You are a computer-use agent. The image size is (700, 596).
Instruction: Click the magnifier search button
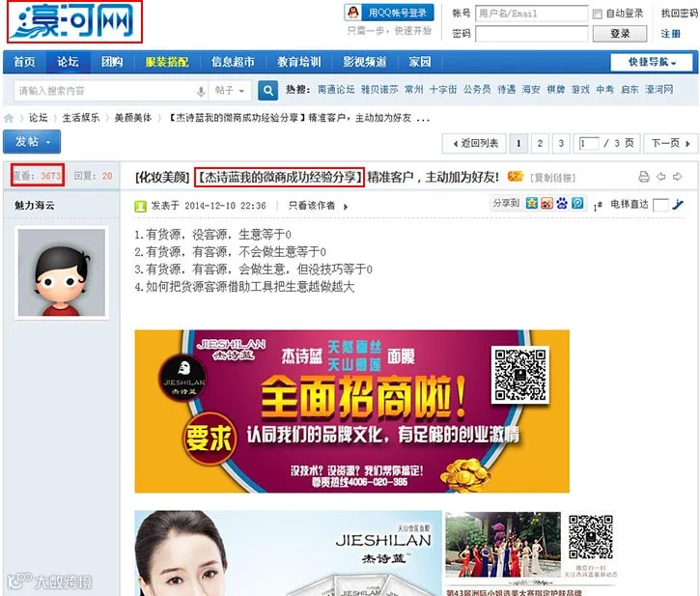click(x=267, y=91)
